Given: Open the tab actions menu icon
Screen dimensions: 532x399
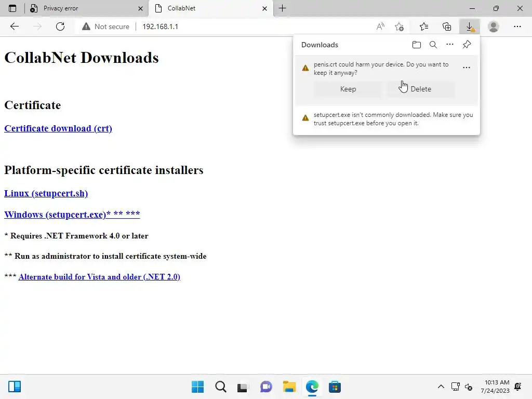Looking at the screenshot, I should pos(12,8).
